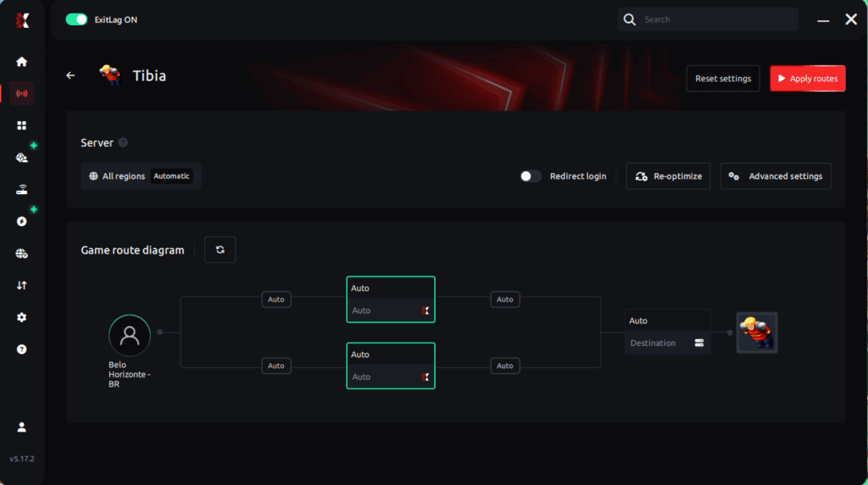Open the lower Auto route node

click(x=391, y=366)
